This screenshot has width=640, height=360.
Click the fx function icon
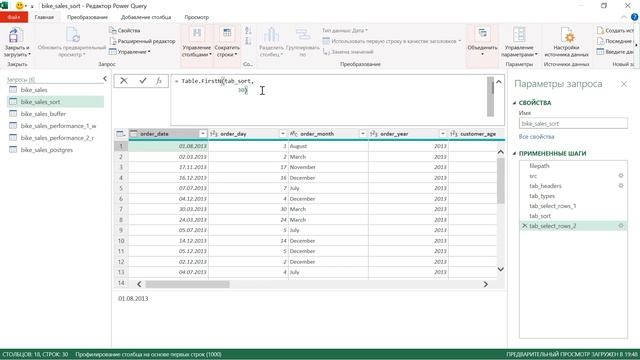click(159, 81)
